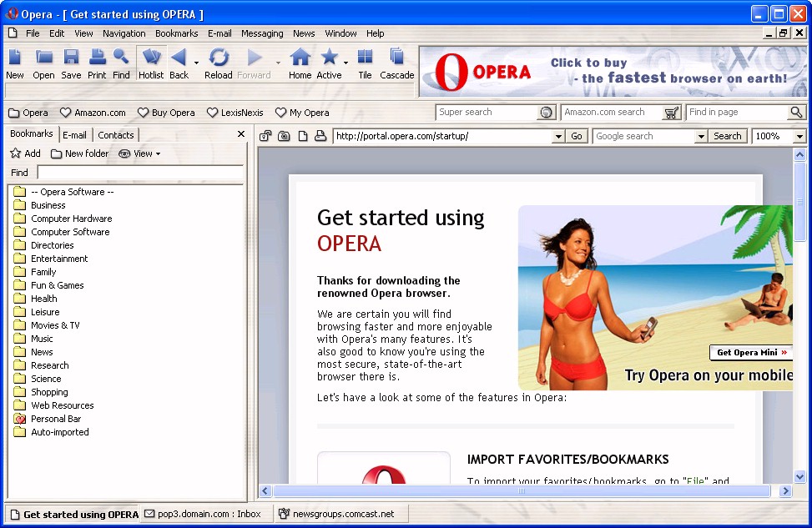Click the popup window handling icon

(265, 136)
